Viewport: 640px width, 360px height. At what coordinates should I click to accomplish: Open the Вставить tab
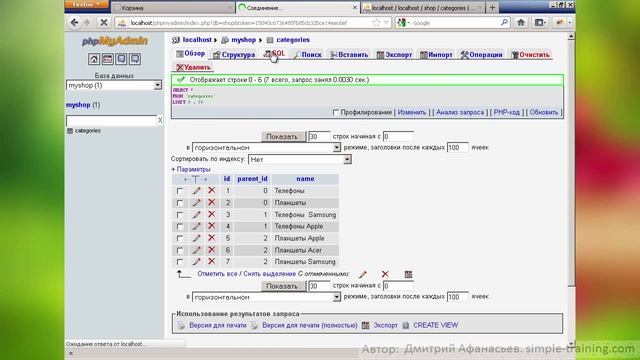point(349,55)
